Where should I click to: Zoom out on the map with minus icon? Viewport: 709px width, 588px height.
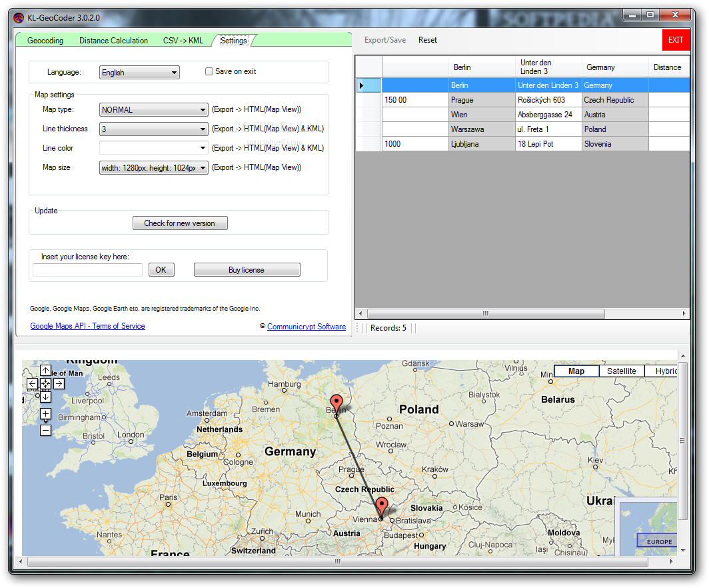[x=45, y=430]
